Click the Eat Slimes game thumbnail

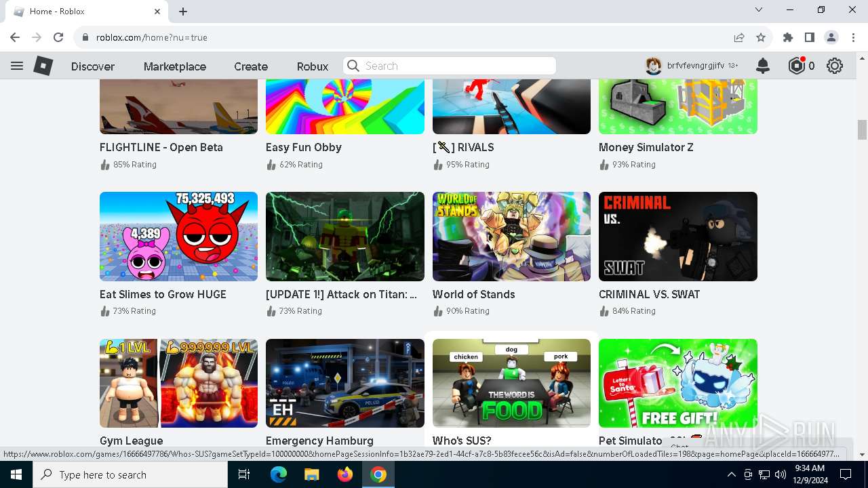[178, 237]
